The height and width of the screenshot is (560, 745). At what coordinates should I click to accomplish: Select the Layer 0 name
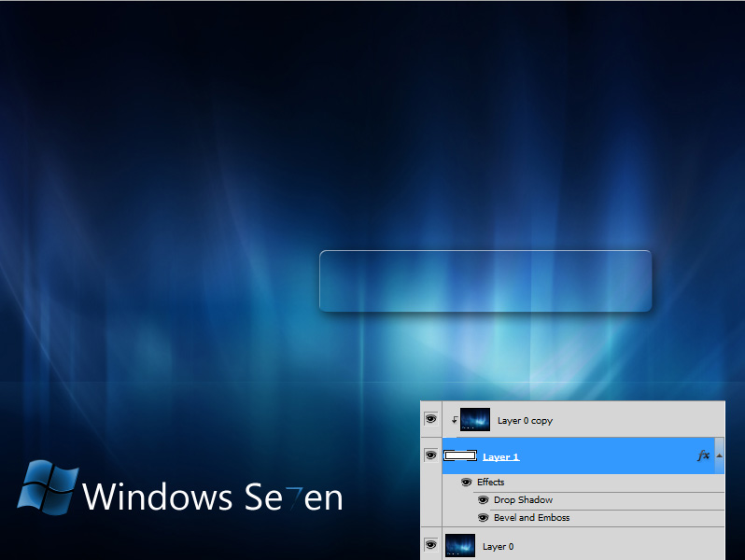coord(498,547)
